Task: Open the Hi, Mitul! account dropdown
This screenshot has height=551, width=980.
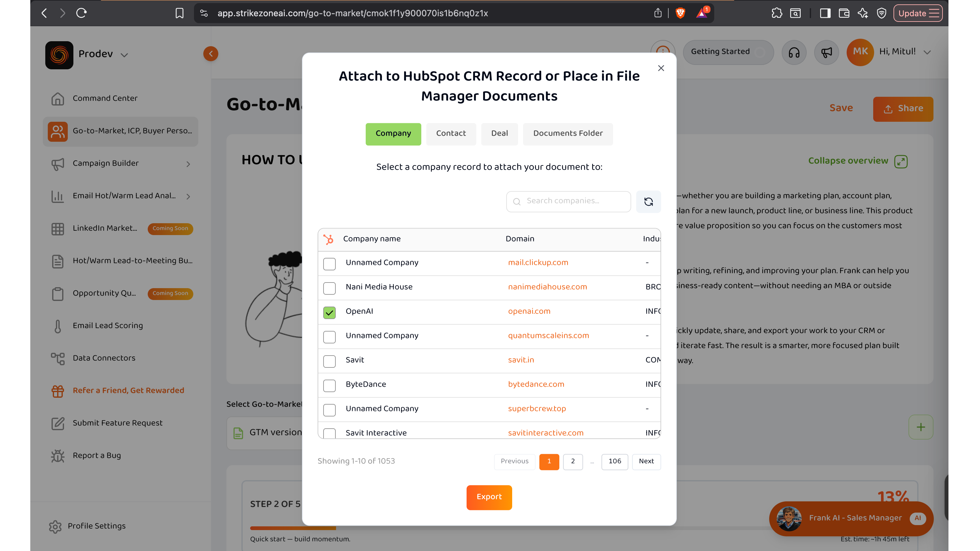Action: pos(927,52)
